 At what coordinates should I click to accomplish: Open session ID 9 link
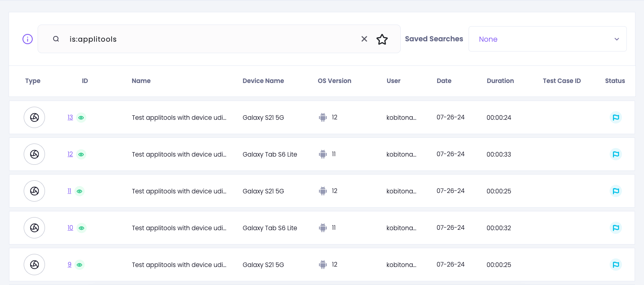(x=70, y=265)
